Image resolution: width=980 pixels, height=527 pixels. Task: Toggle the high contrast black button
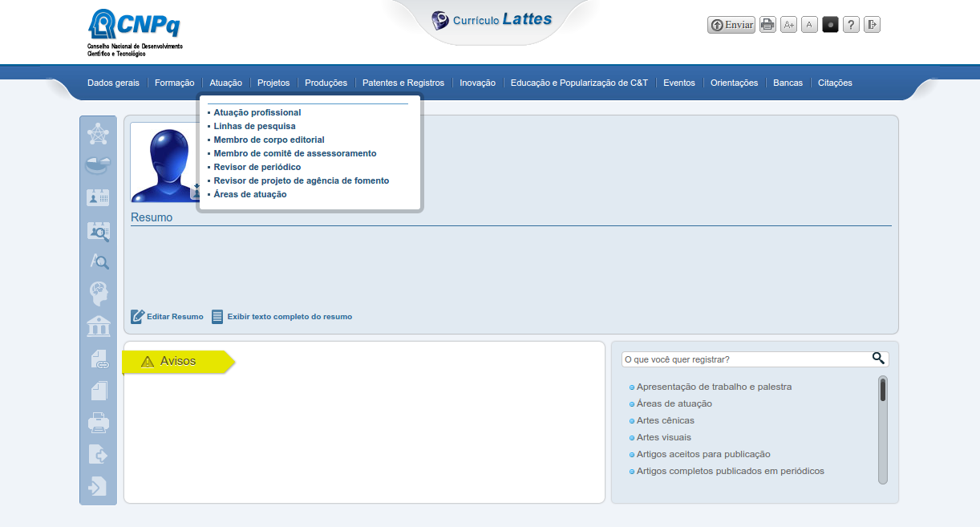point(830,25)
